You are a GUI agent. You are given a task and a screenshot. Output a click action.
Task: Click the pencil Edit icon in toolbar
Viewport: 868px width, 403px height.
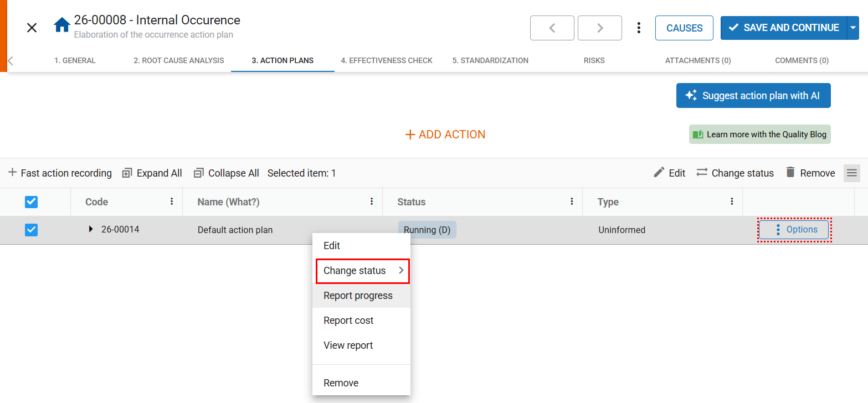tap(659, 173)
